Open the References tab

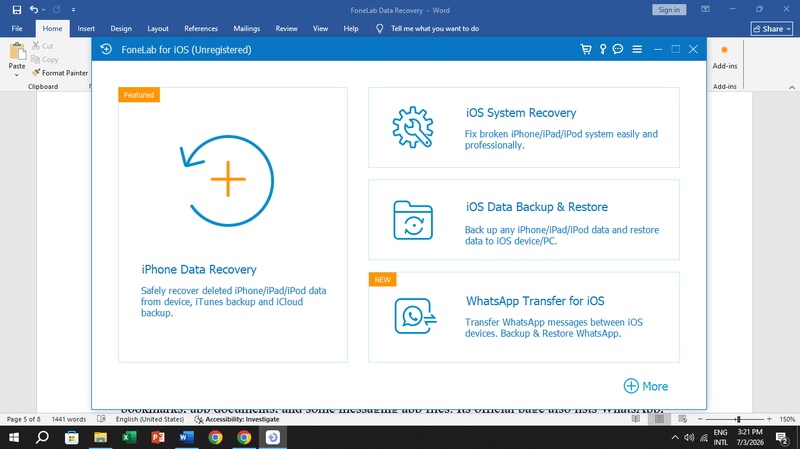pos(201,29)
